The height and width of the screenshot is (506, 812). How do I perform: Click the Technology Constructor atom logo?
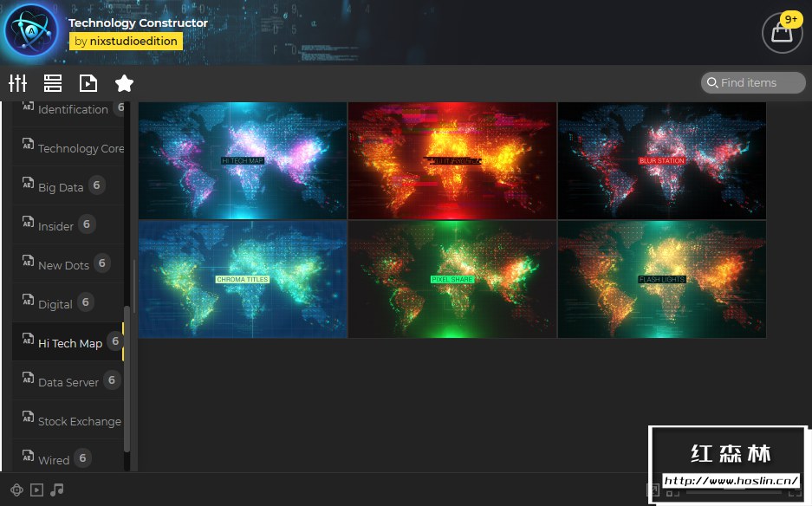[x=31, y=31]
